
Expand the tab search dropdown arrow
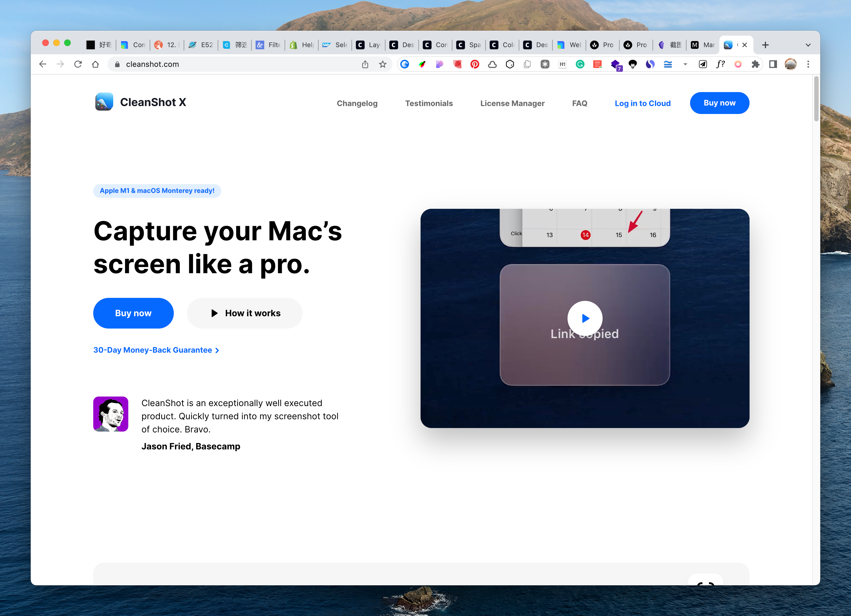tap(808, 45)
